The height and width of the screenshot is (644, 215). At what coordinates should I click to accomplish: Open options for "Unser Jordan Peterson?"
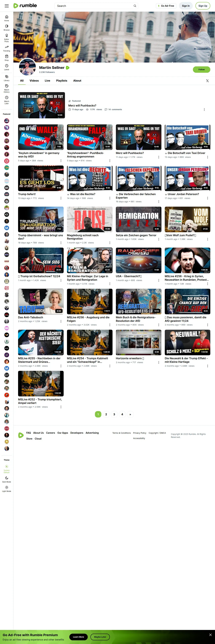[x=207, y=198]
